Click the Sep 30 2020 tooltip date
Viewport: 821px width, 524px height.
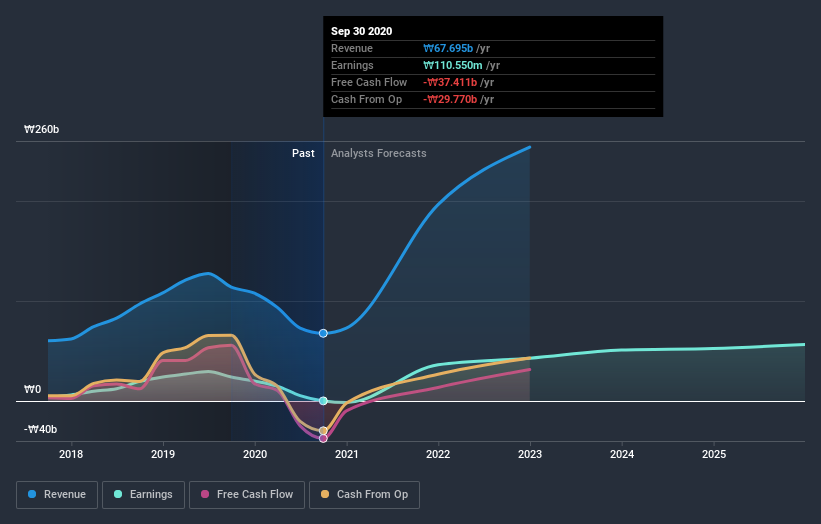click(361, 31)
